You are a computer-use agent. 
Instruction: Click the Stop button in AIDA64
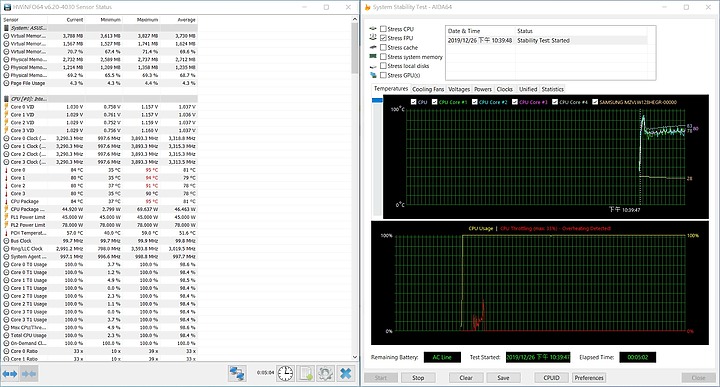(418, 378)
